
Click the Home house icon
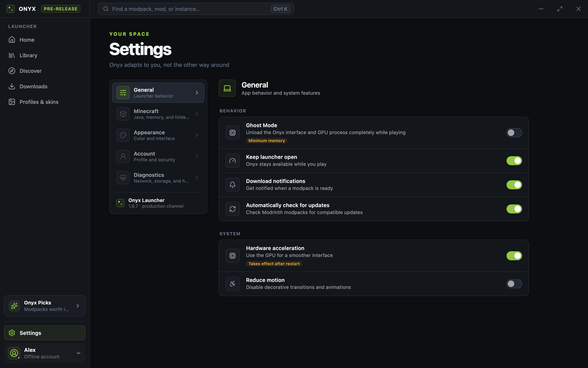(12, 40)
